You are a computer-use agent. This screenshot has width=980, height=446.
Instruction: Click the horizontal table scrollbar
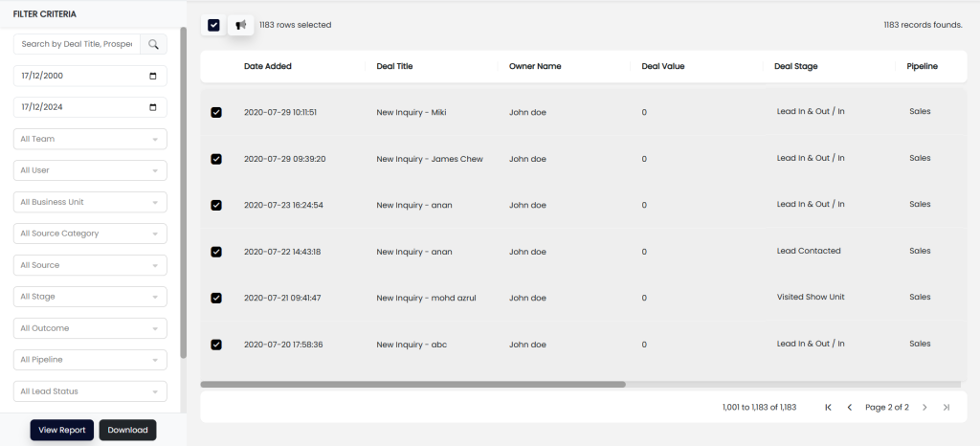point(412,385)
